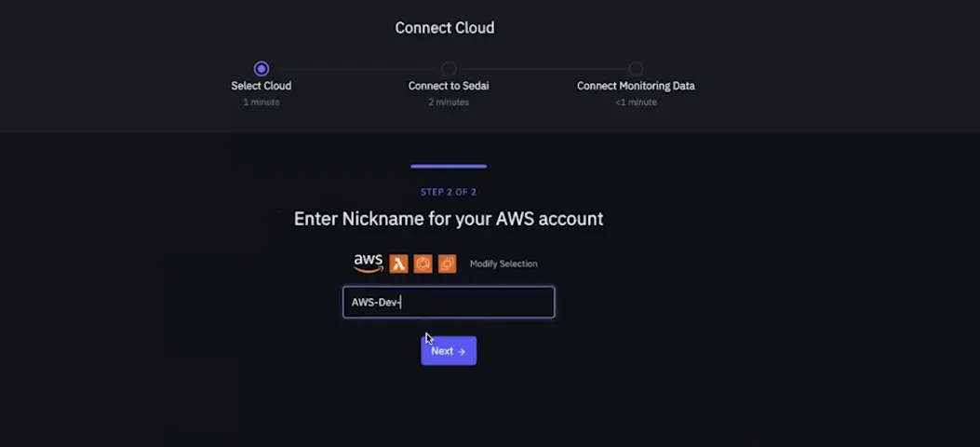Click the orange AWS EC2 icon

447,264
